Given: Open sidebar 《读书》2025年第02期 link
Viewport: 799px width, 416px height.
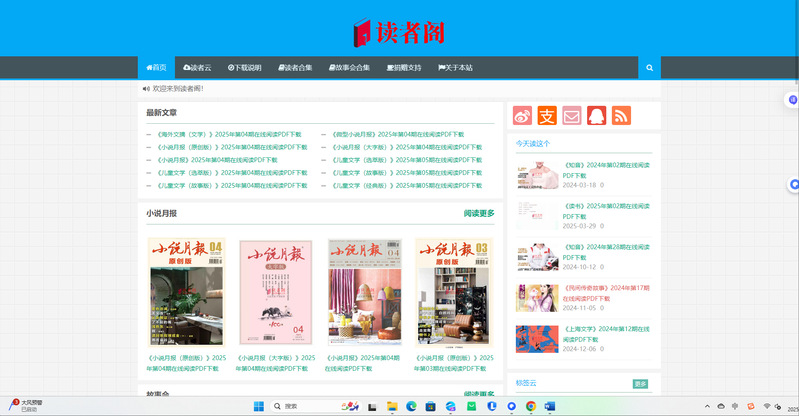Looking at the screenshot, I should [606, 211].
